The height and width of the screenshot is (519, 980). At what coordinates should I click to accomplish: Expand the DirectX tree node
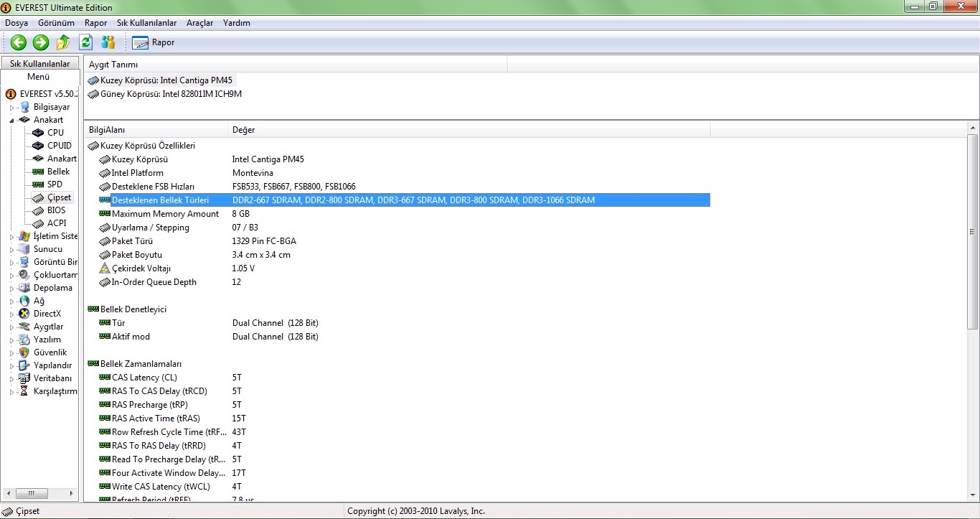(x=12, y=314)
